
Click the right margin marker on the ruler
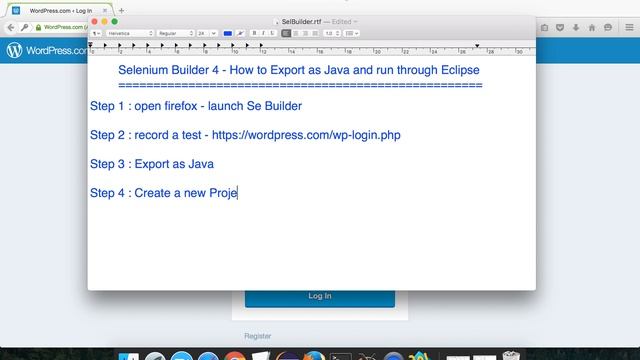point(477,46)
